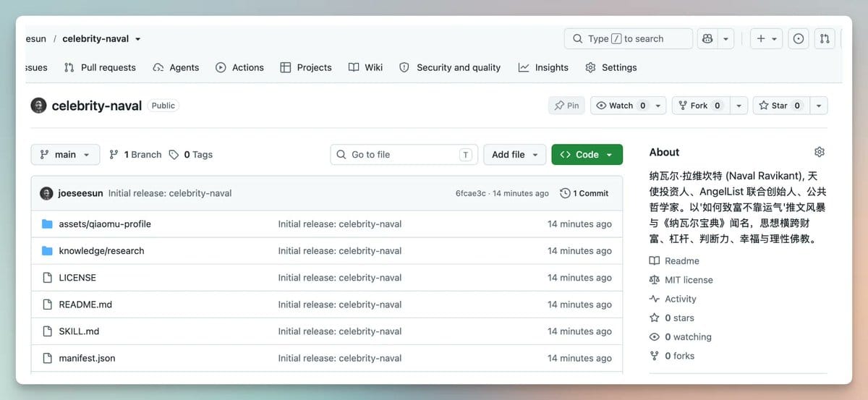Click the joeseesun commit avatar

(46, 193)
